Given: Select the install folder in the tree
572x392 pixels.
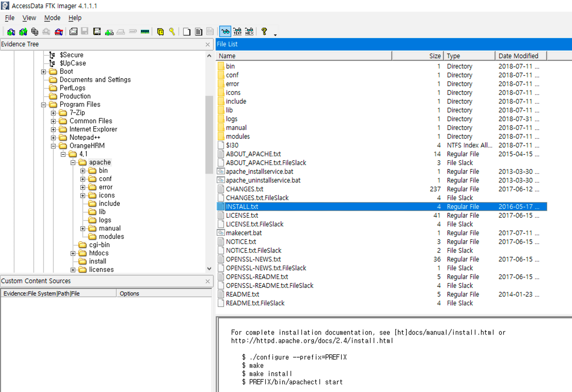Looking at the screenshot, I should pyautogui.click(x=98, y=261).
